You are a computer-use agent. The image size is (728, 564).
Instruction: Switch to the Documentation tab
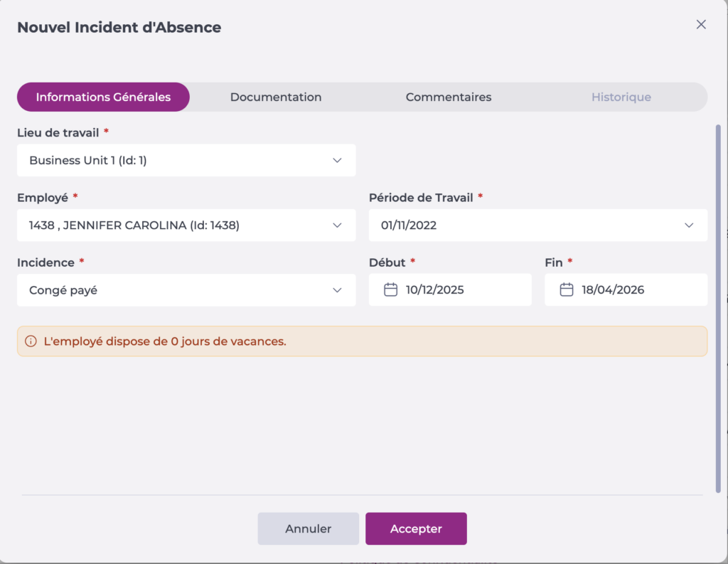(276, 97)
